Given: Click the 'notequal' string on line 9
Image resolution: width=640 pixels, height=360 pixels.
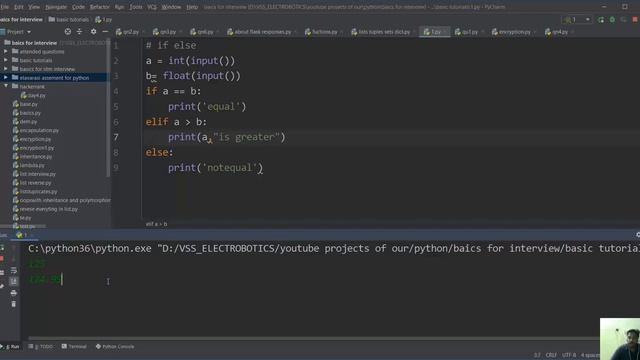Looking at the screenshot, I should click(x=230, y=168).
